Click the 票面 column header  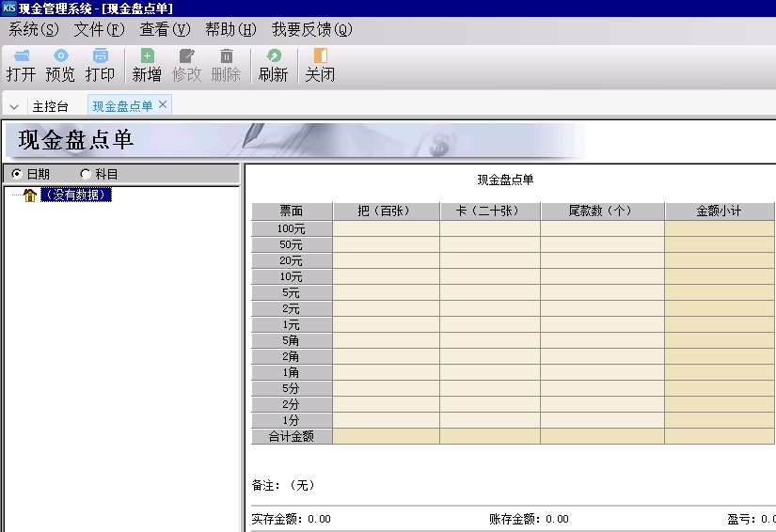pos(292,211)
